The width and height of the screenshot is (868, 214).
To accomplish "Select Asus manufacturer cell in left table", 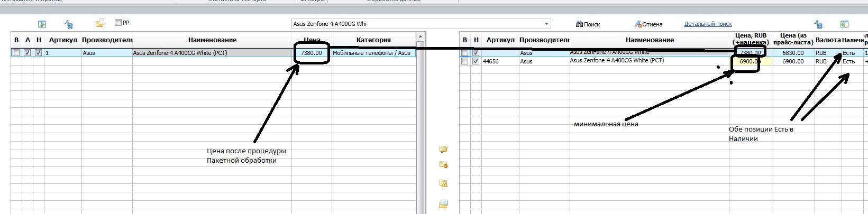I will coord(107,53).
